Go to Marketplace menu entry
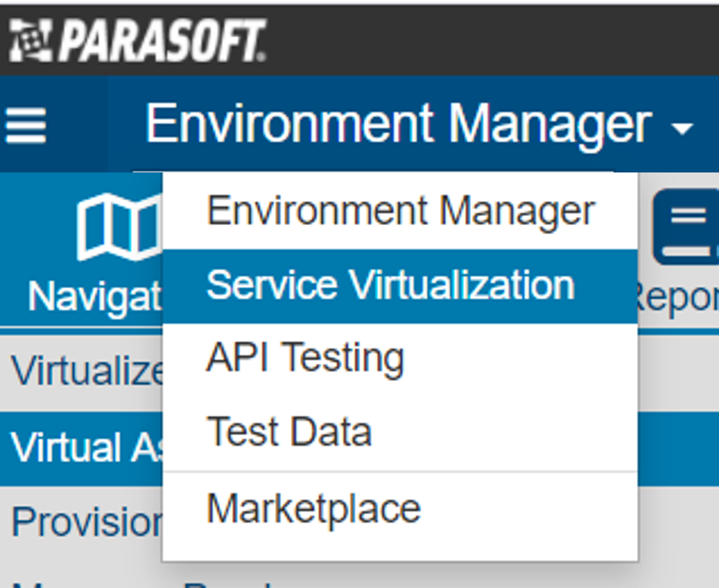The height and width of the screenshot is (588, 719). point(400,508)
